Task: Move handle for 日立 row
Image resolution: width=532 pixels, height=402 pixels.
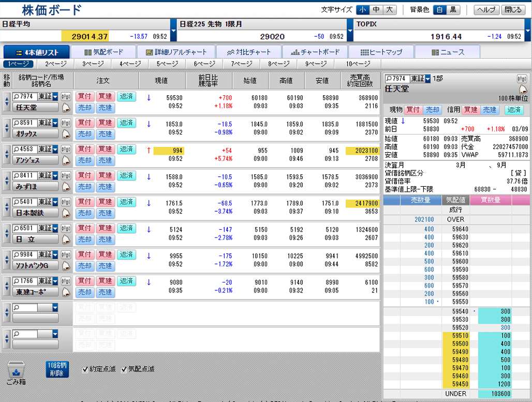Action: [6, 234]
